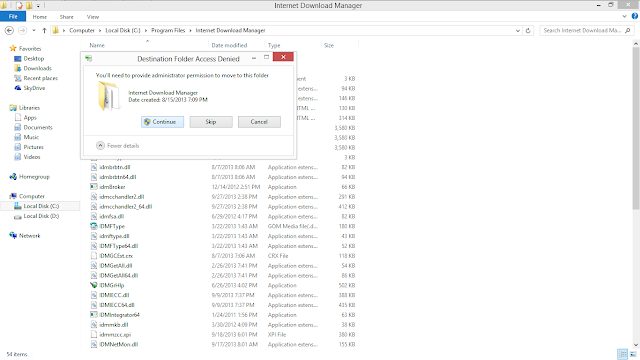The height and width of the screenshot is (360, 640).
Task: Select the idmbrbtn64.dll file
Action: (118, 177)
